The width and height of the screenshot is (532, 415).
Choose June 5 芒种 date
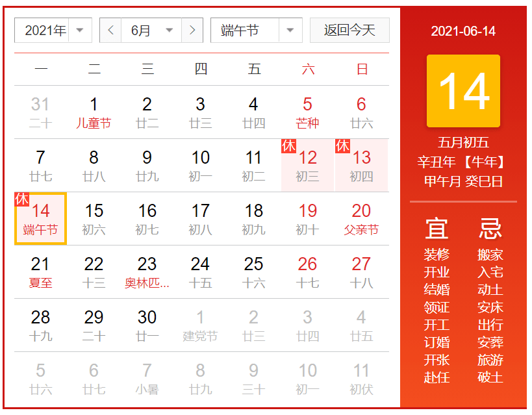point(307,112)
